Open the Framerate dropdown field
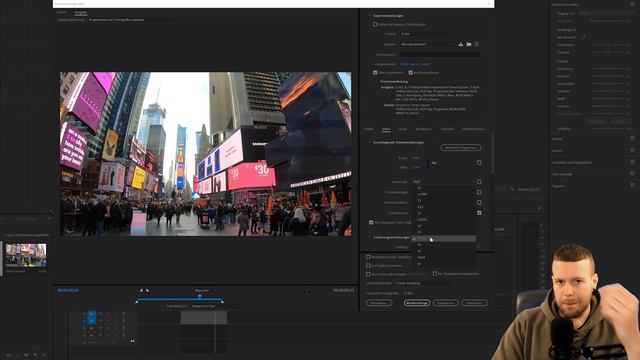Image resolution: width=640 pixels, height=360 pixels. [444, 182]
